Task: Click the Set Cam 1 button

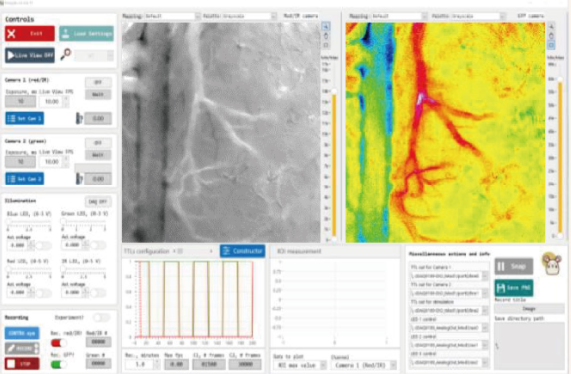Action: point(25,118)
